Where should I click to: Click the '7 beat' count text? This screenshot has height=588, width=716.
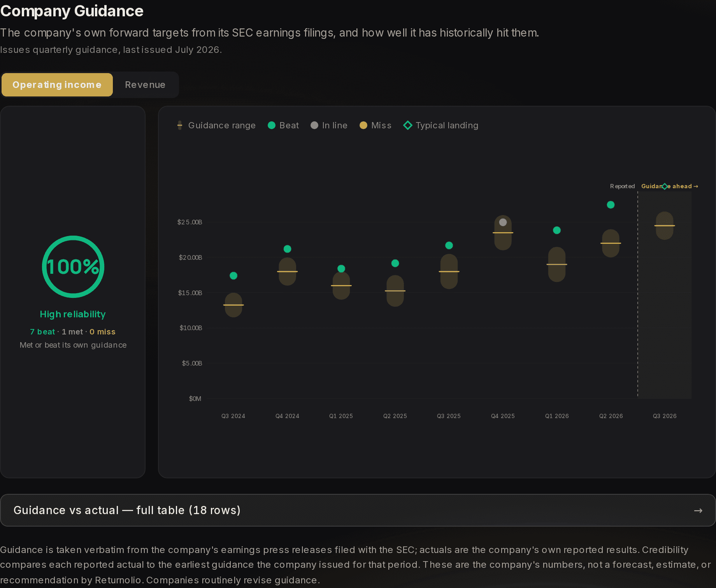click(x=42, y=332)
